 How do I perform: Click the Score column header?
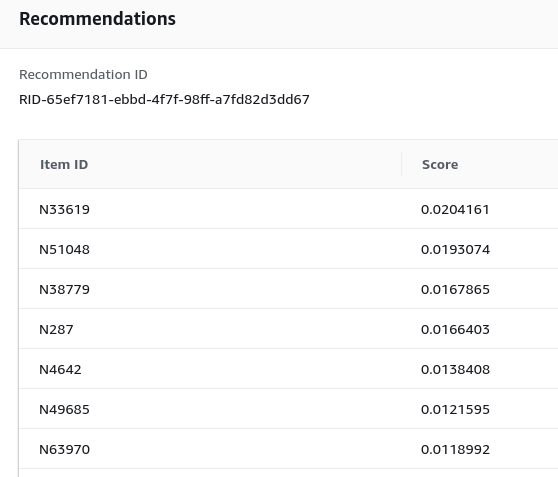point(440,164)
